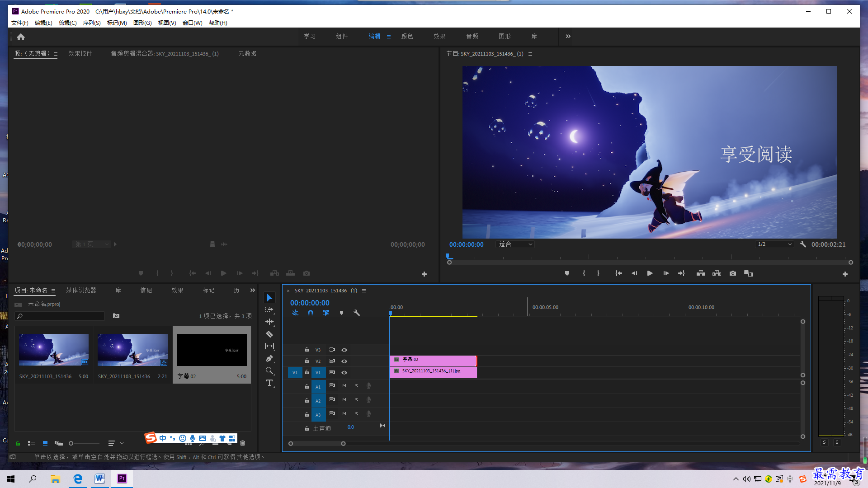868x488 pixels.
Task: Open project panel sort dropdown
Action: 115,443
